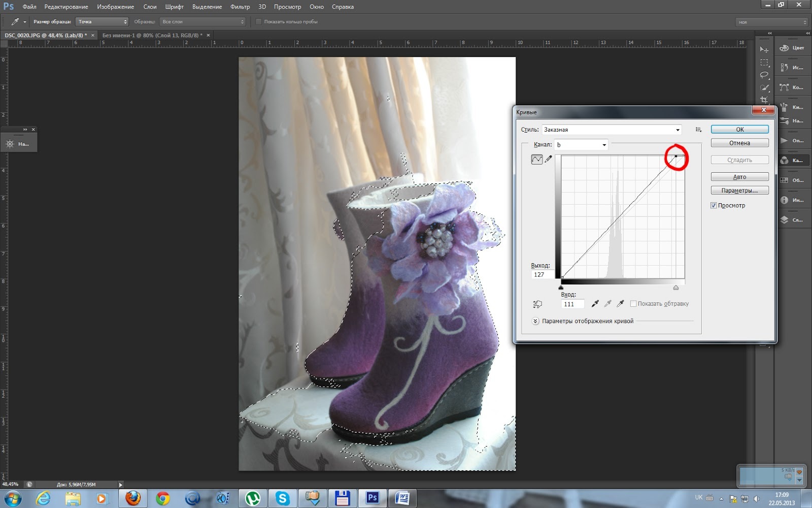This screenshot has width=812, height=508.
Task: Click the floating На... panel icon
Action: tap(10, 144)
